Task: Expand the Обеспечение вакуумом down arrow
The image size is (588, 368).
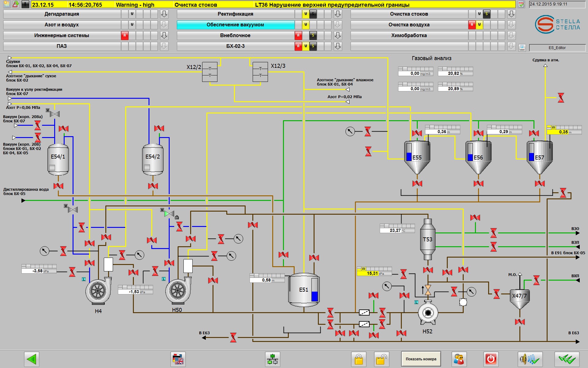Action: 338,25
